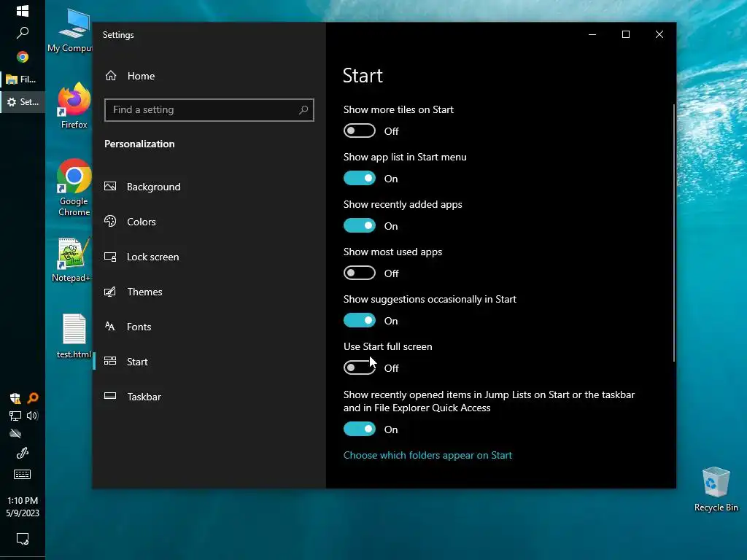Go to Settings Home

click(x=130, y=76)
